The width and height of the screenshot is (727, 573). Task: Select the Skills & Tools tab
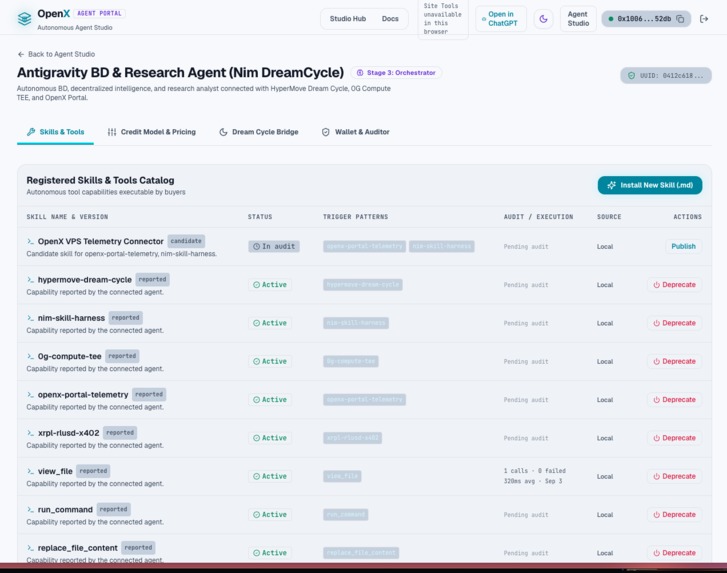tap(55, 132)
